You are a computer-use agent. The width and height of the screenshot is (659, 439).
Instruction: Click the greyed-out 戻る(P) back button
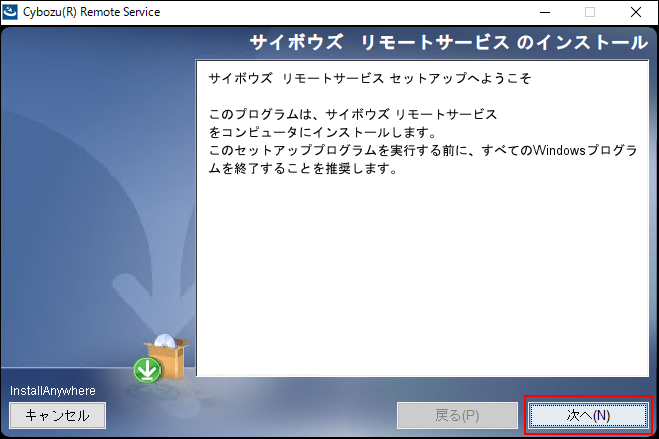pos(457,415)
